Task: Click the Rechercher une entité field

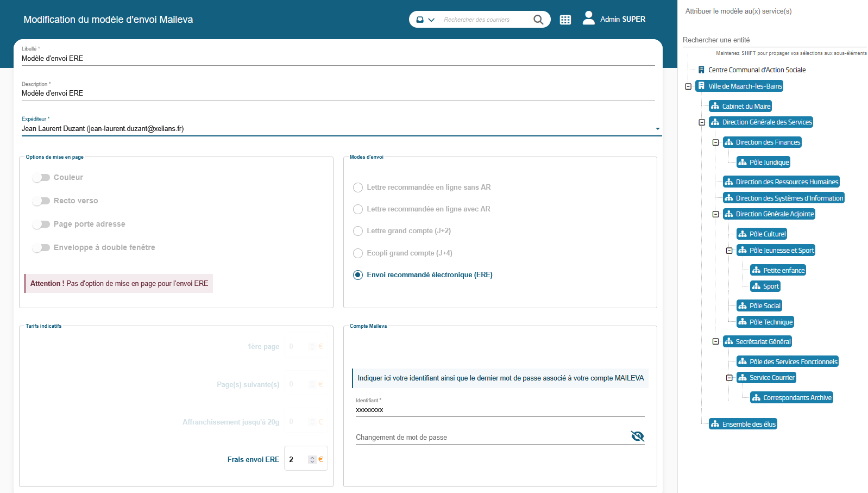Action: tap(774, 40)
